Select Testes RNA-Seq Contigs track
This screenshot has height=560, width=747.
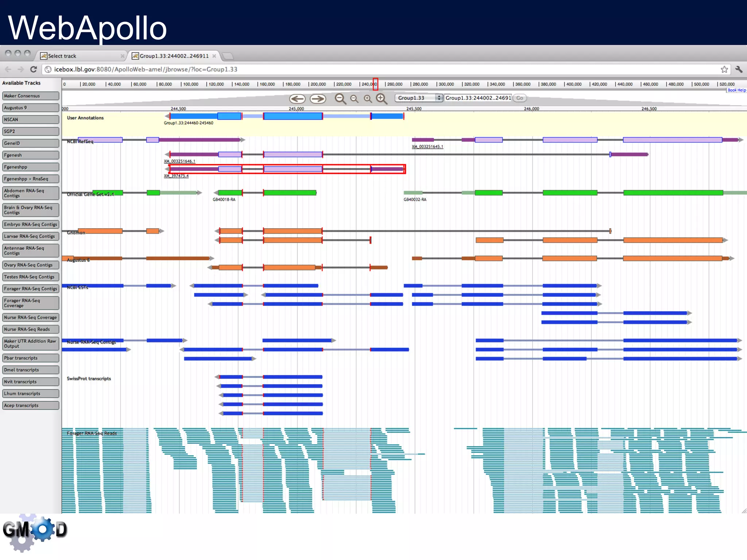coord(31,277)
